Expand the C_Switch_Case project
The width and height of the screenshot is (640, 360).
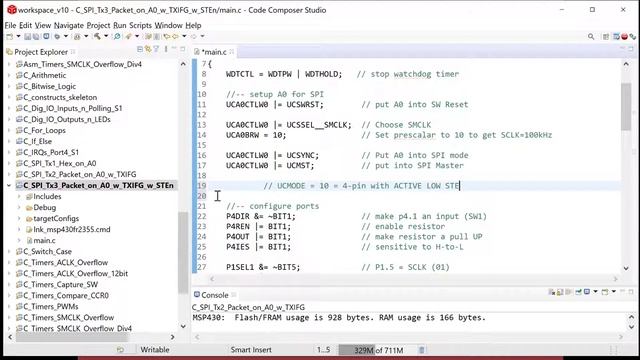9,252
